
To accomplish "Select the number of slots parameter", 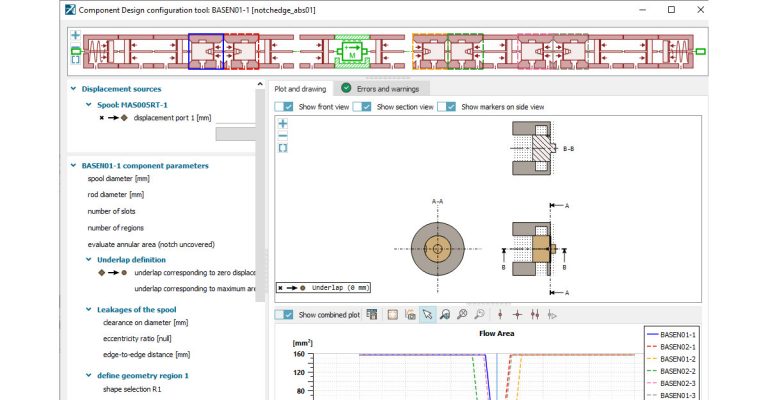I will (x=111, y=212).
